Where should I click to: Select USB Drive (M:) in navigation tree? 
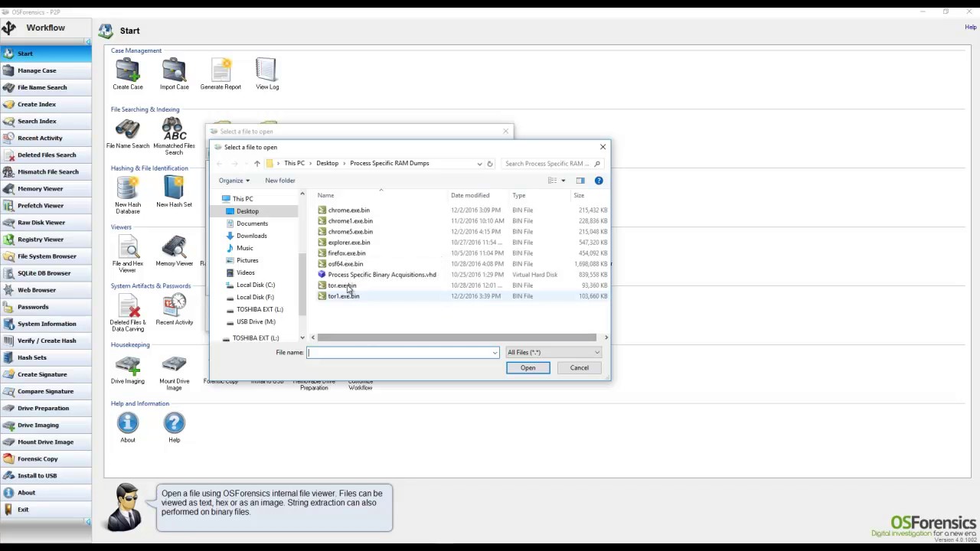tap(256, 321)
